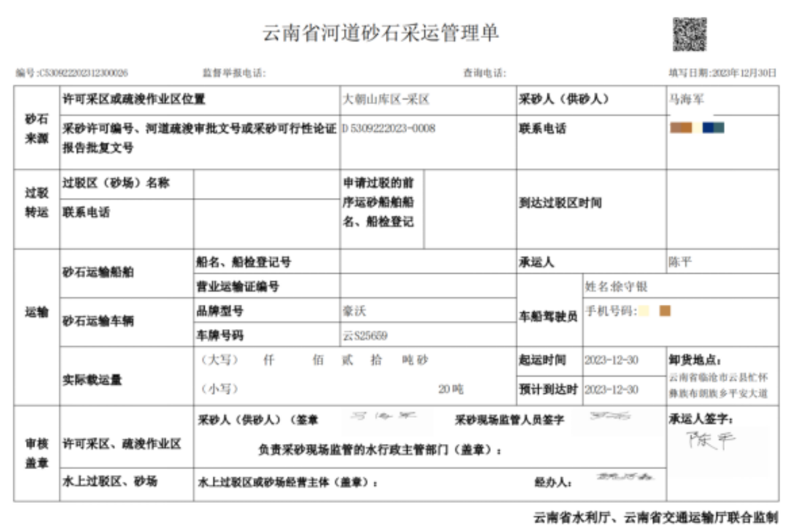Click the 预计到达时间 date value
Image resolution: width=797 pixels, height=532 pixels.
coord(612,389)
